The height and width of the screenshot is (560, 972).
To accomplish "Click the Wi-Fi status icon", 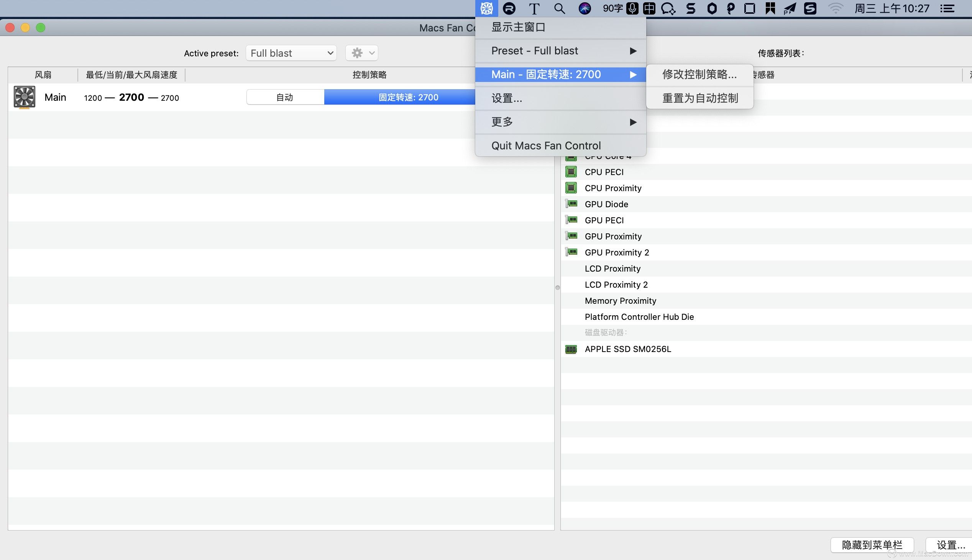I will [x=836, y=8].
